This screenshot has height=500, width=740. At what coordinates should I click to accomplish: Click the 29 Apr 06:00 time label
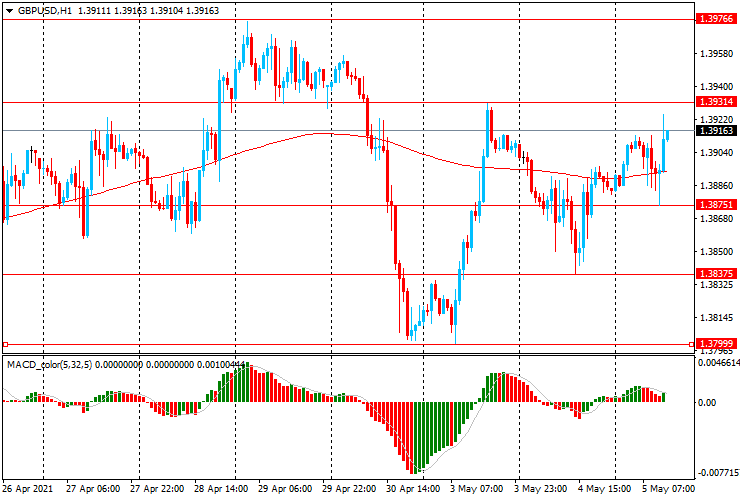tap(285, 488)
